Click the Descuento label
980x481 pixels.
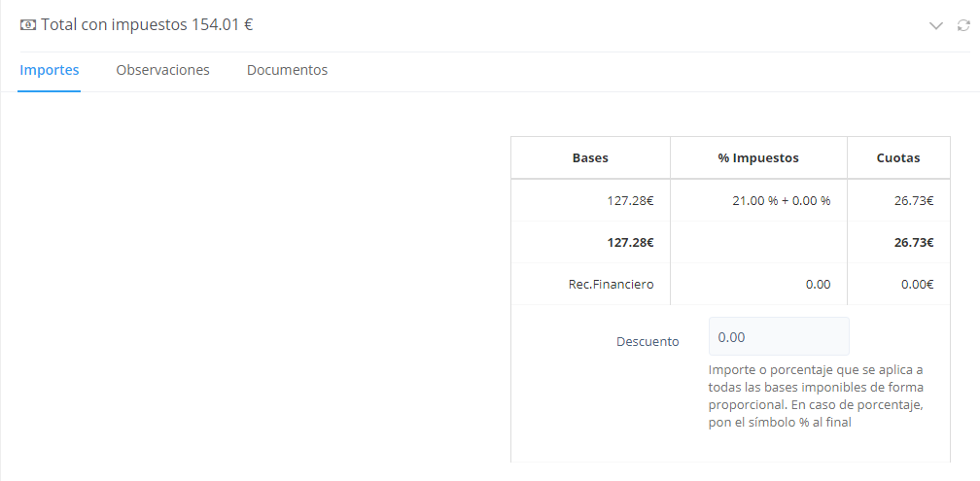[x=647, y=341]
